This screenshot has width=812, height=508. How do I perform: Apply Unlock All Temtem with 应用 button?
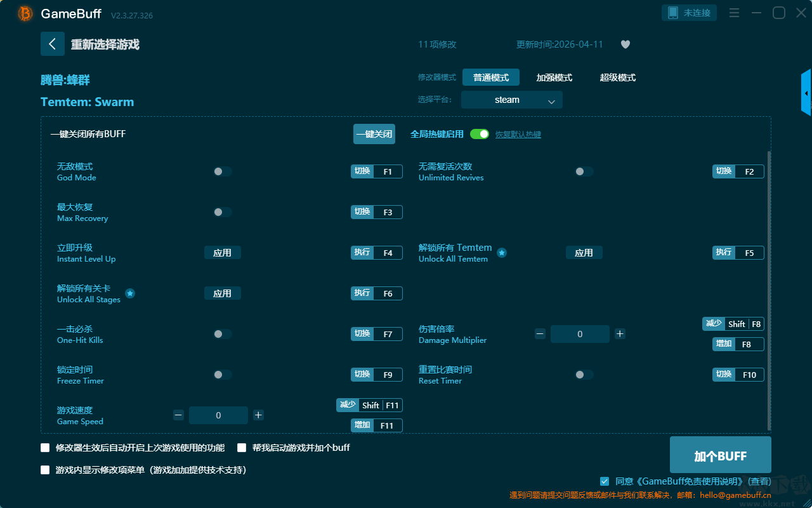click(584, 253)
